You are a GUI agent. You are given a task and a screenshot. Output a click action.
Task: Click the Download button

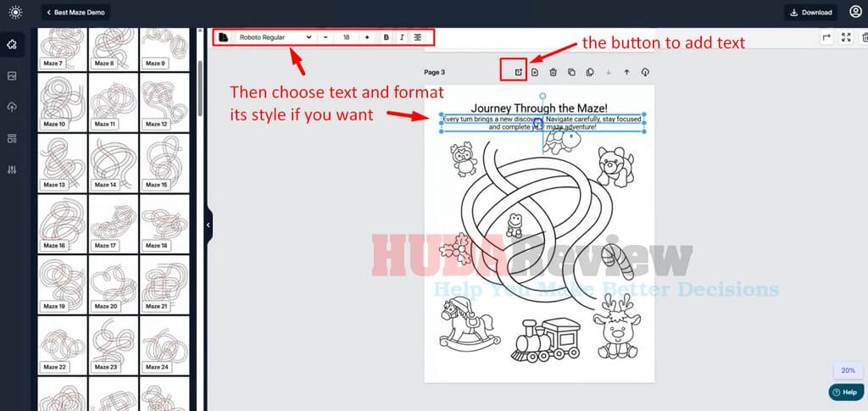pyautogui.click(x=810, y=13)
